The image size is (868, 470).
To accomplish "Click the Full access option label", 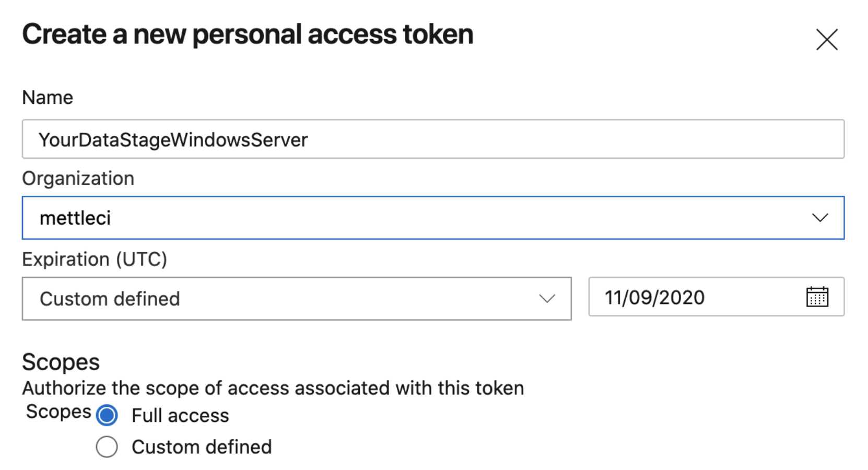I will (180, 416).
